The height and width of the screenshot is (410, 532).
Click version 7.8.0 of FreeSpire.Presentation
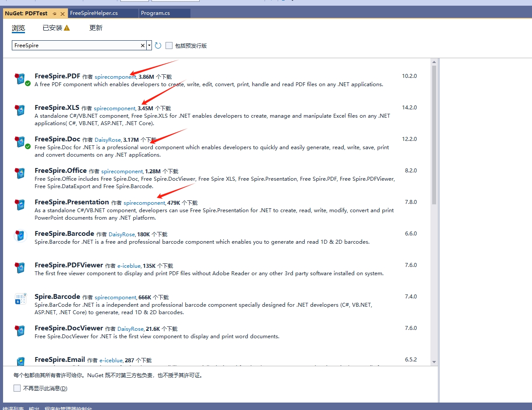point(411,202)
